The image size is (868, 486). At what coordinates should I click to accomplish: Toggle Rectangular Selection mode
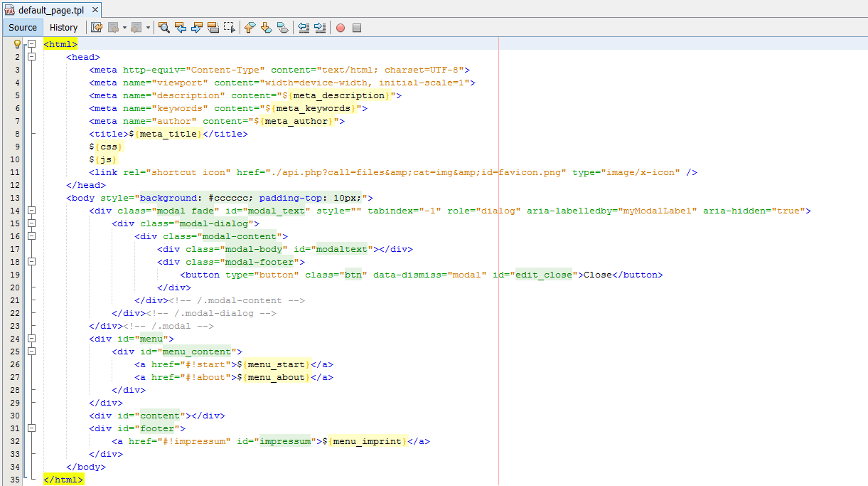[x=229, y=28]
